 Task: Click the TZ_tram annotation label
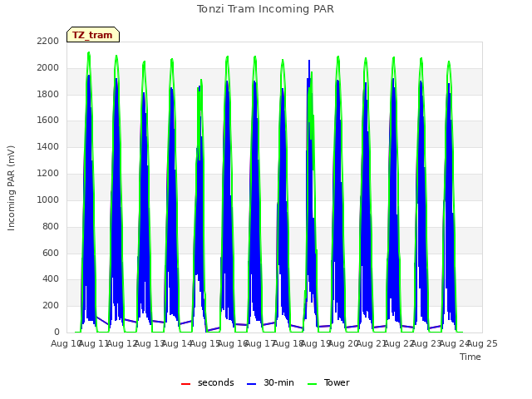[x=93, y=35]
